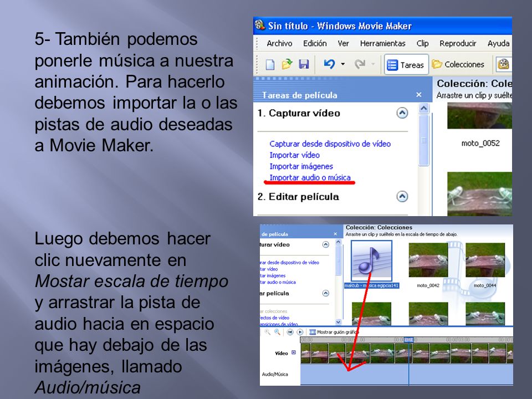The height and width of the screenshot is (399, 532).
Task: Open the Edición menu
Action: click(315, 43)
